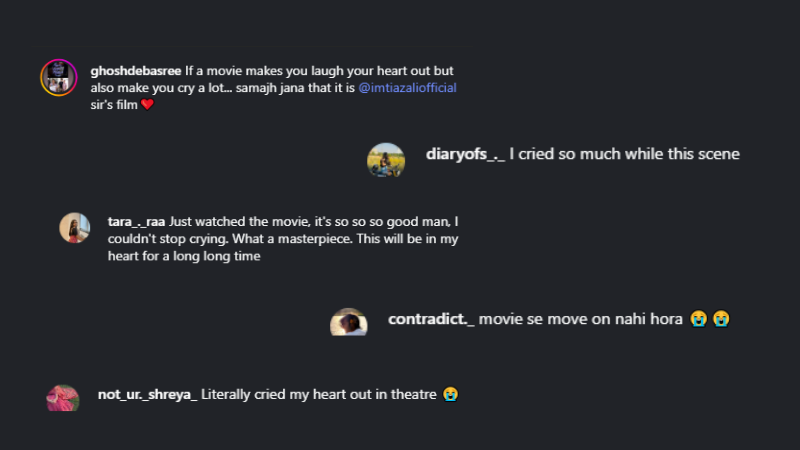Image resolution: width=800 pixels, height=450 pixels.
Task: Open ghoshdebasree's profile picture with story ring
Action: coord(59,78)
